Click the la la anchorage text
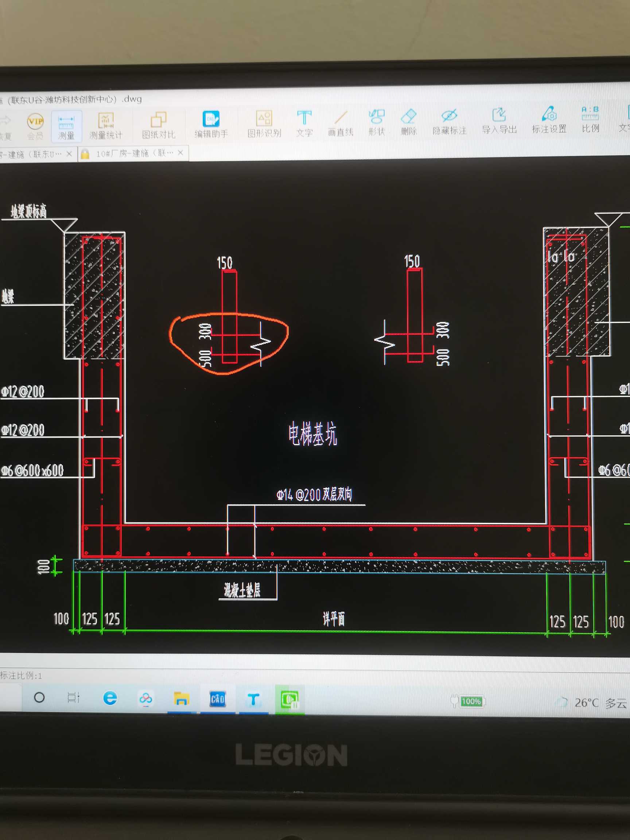The height and width of the screenshot is (840, 630). 561,257
